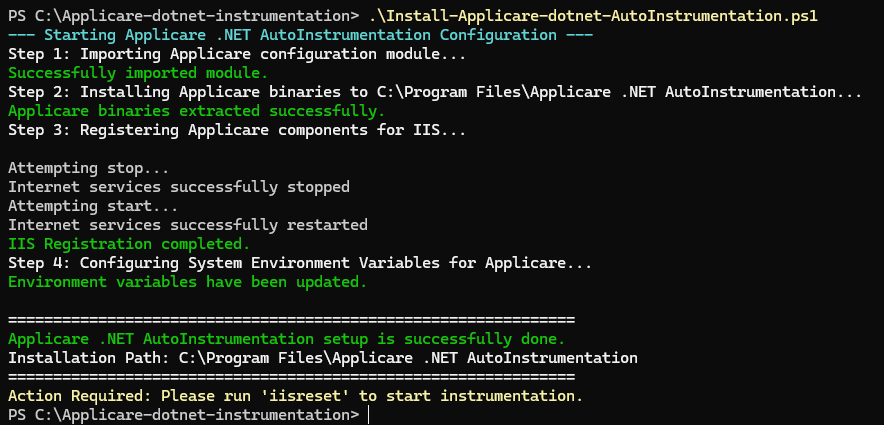Click 'Action Required: Please run iisreset' warning line
The width and height of the screenshot is (884, 425).
pos(295,396)
